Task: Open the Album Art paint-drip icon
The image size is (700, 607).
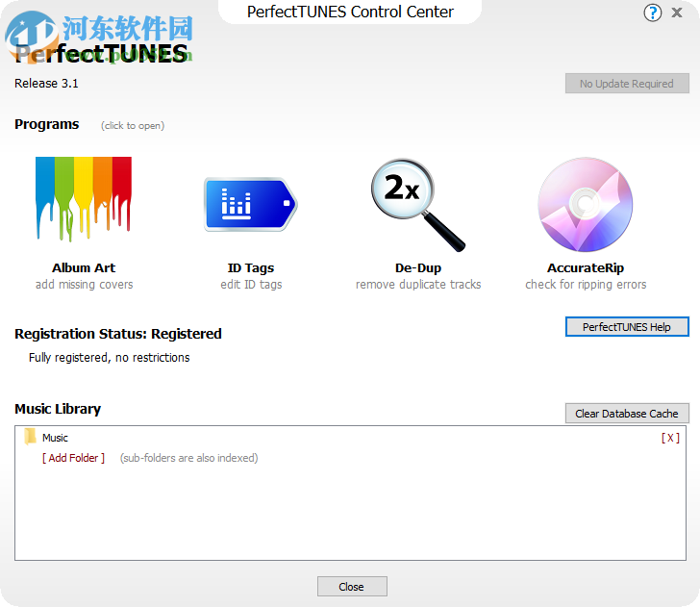Action: tap(84, 199)
